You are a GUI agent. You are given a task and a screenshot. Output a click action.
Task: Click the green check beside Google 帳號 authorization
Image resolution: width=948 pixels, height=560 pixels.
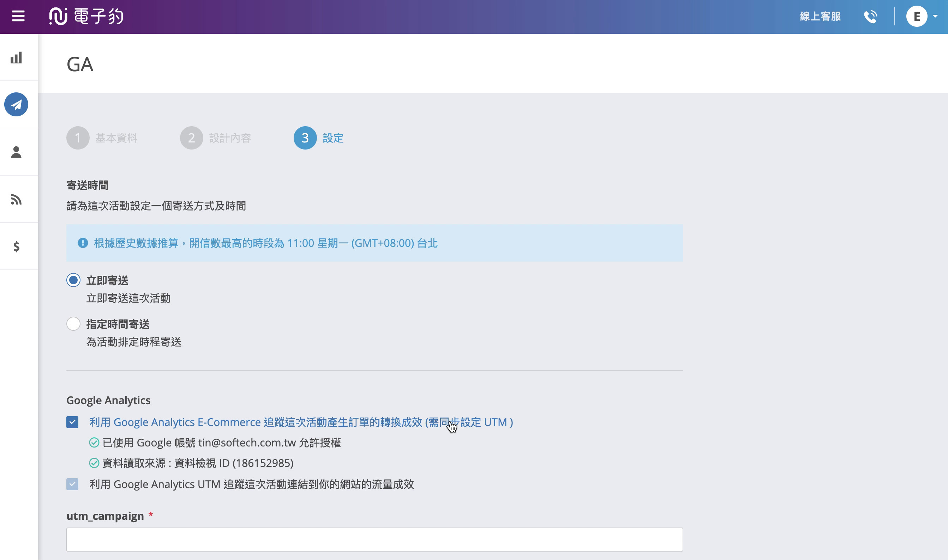coord(94,442)
